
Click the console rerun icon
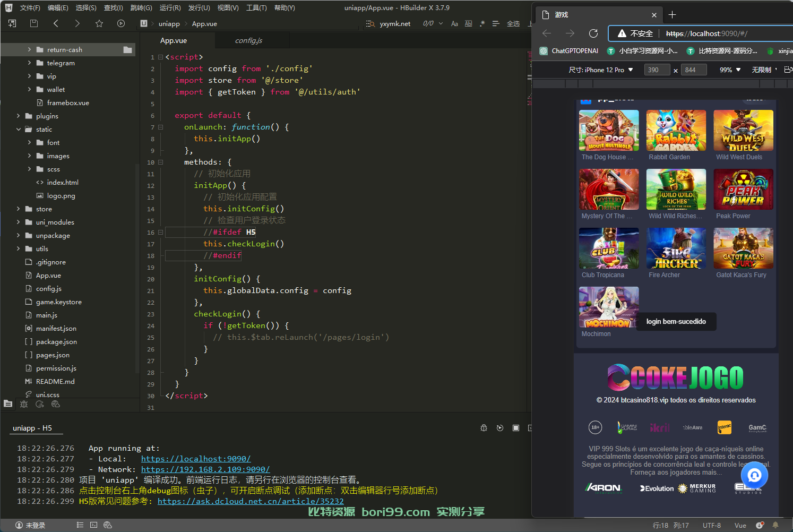(500, 428)
